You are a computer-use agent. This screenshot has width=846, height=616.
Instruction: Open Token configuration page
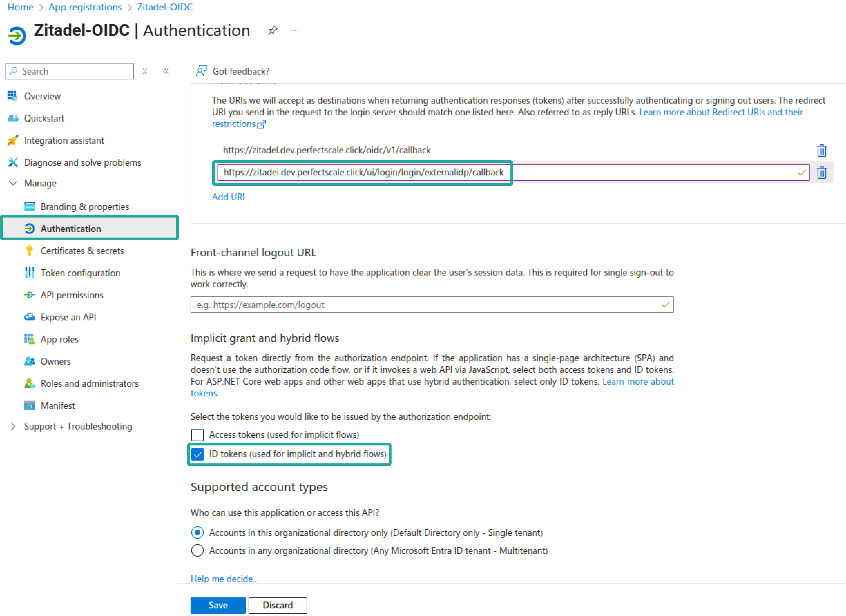coord(80,273)
